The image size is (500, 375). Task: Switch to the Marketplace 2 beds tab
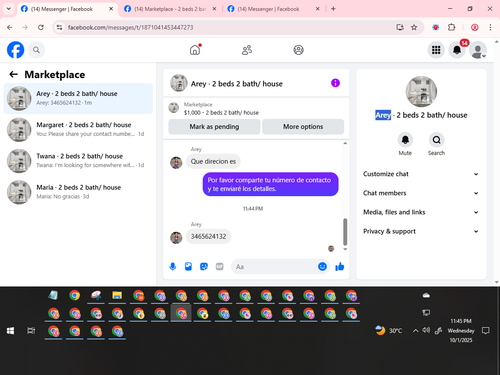coord(171,9)
